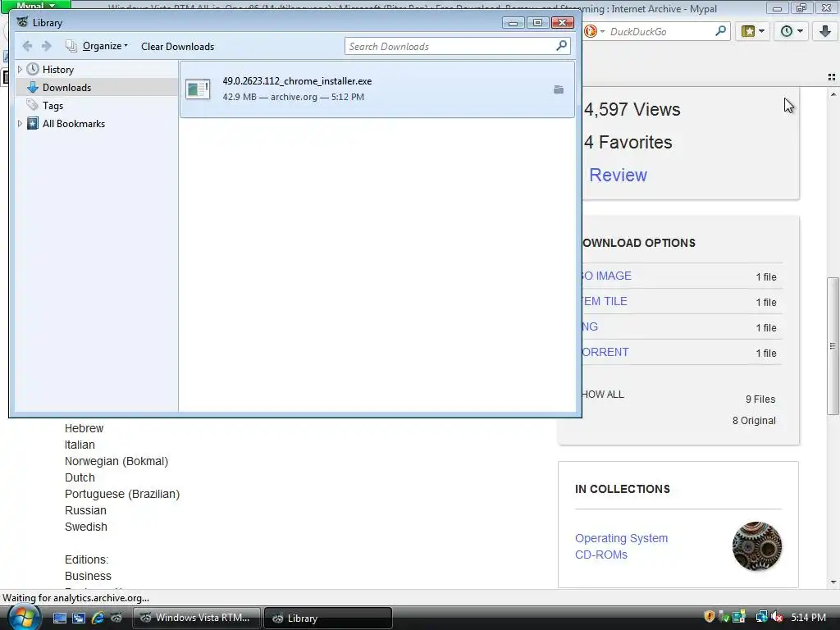Viewport: 840px width, 630px height.
Task: Click the Library window raccoon title icon
Action: [22, 22]
